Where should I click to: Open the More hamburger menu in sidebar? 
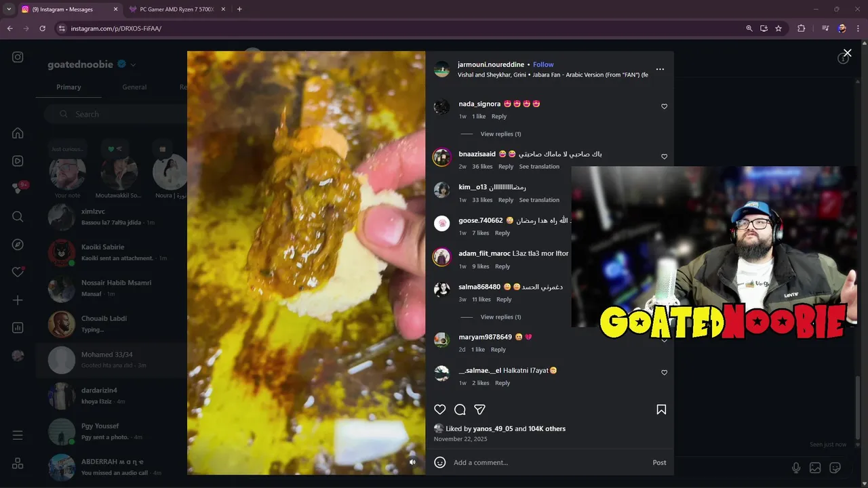[x=18, y=435]
